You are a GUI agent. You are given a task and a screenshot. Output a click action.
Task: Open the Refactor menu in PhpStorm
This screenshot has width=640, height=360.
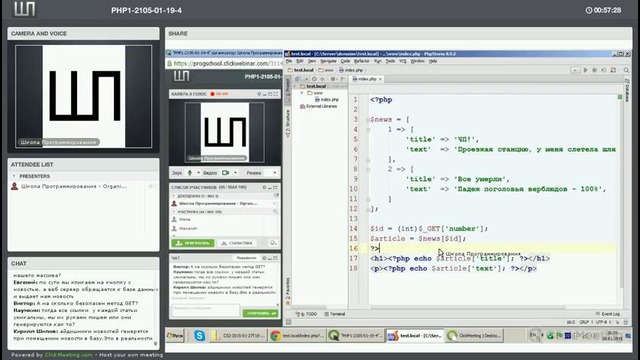[362, 61]
